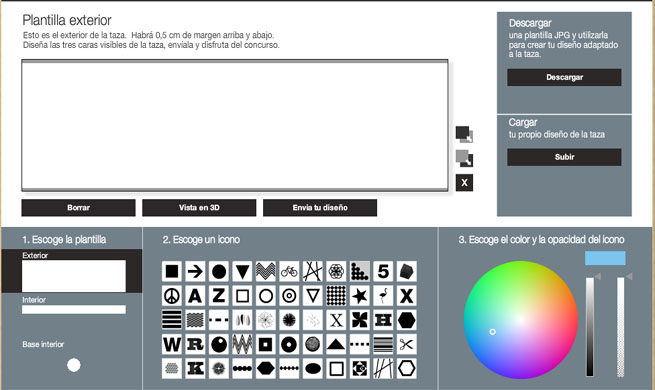Choose the number 5 icon

tap(383, 272)
